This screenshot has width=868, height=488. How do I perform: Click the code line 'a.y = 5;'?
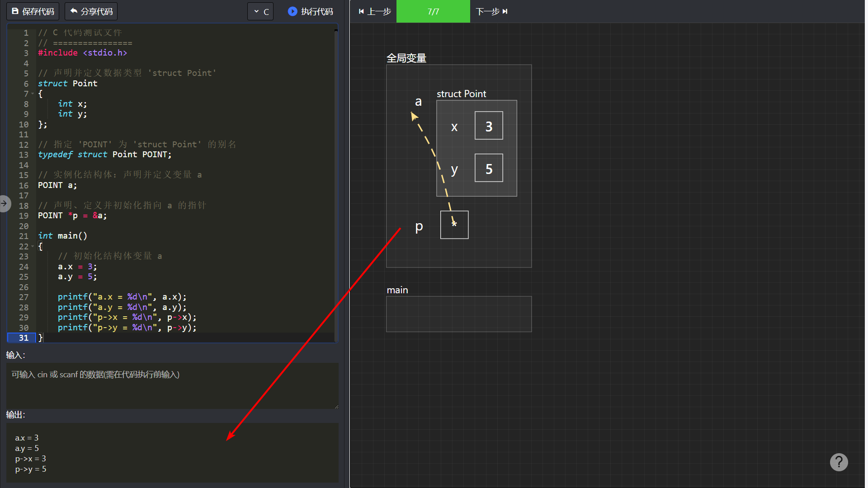[77, 277]
